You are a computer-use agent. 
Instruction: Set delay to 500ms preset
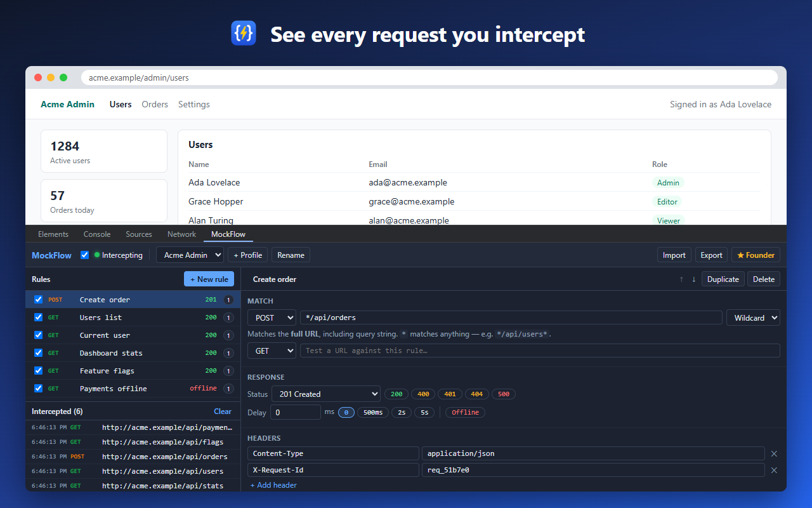tap(373, 412)
